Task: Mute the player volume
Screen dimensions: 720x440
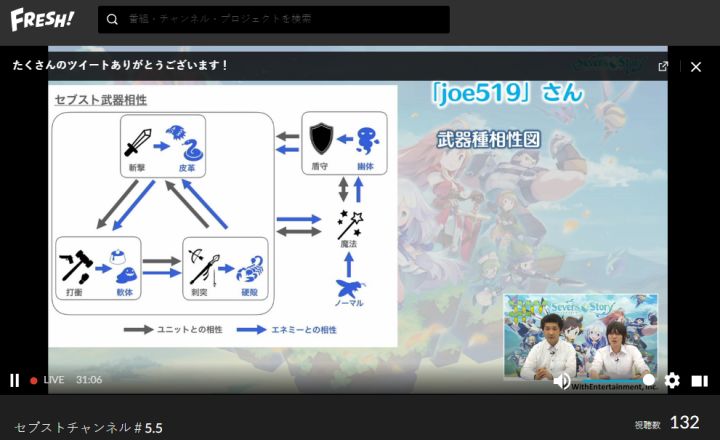Action: [562, 381]
